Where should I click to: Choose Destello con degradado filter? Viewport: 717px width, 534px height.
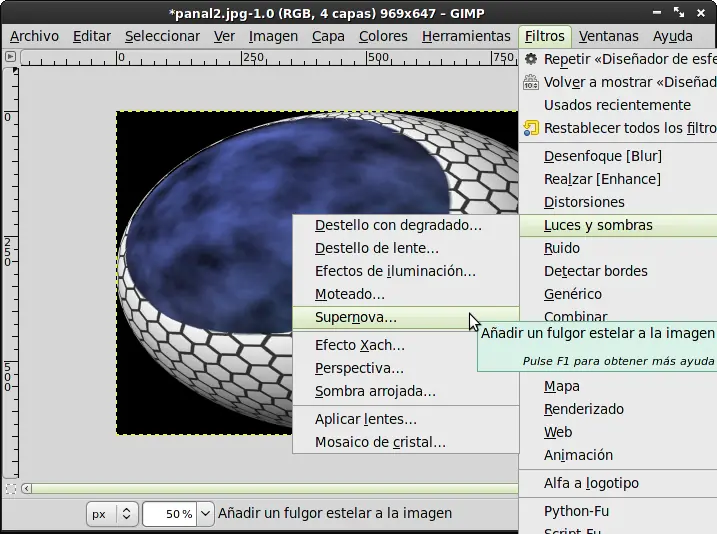tap(406, 225)
